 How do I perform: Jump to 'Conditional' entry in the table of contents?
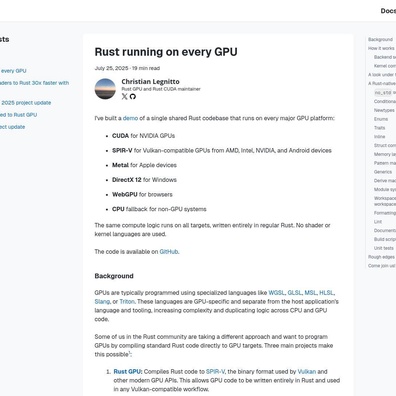(385, 101)
